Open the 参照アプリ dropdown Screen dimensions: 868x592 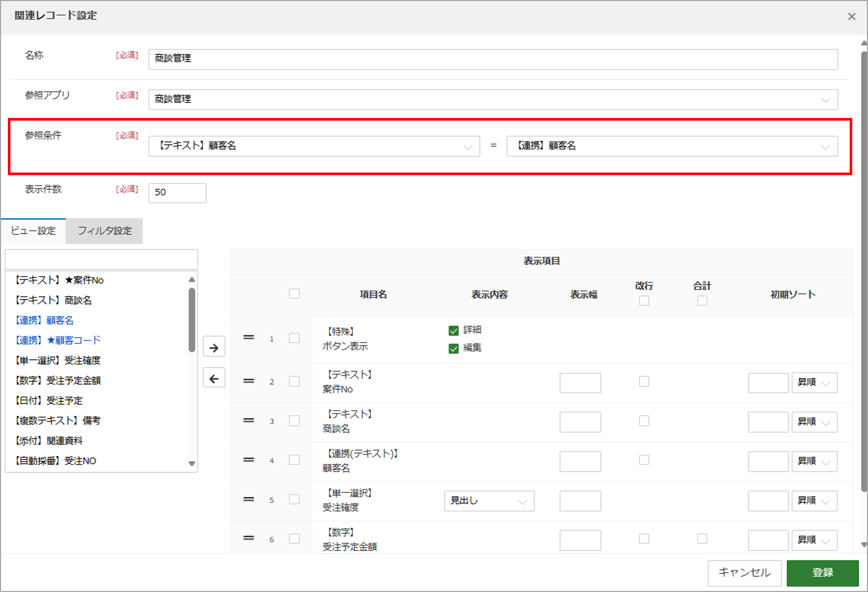[493, 100]
